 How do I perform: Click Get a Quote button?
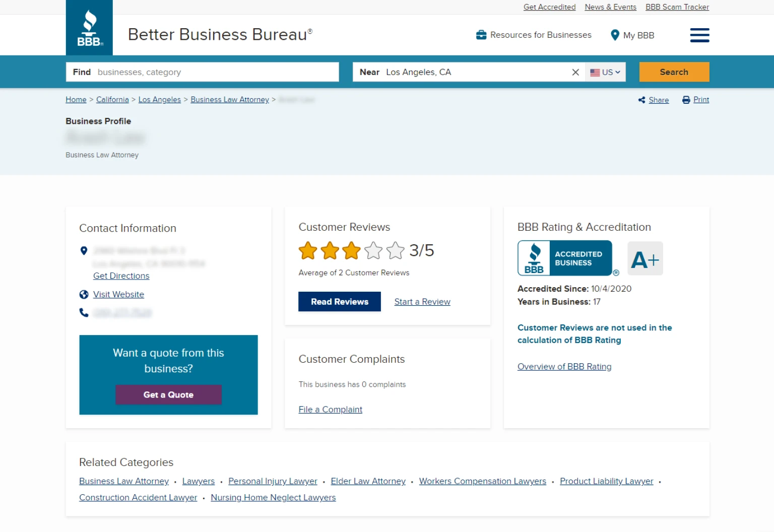pyautogui.click(x=168, y=395)
